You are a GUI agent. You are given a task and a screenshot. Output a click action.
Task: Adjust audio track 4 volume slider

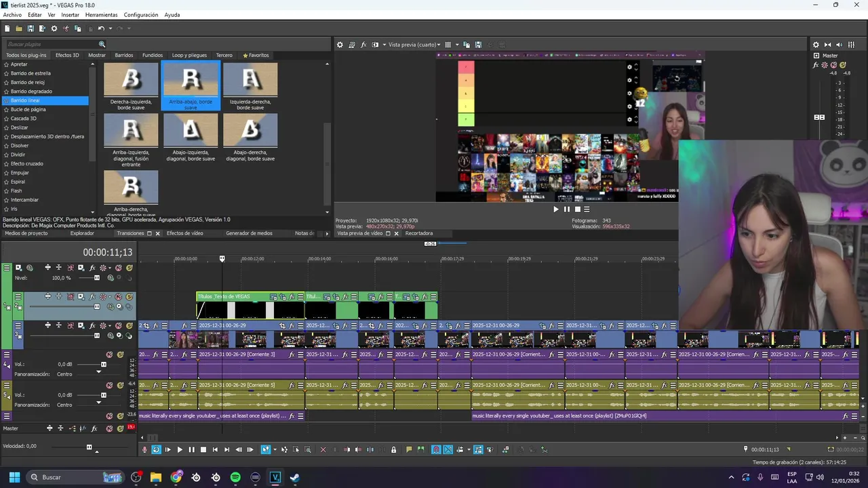click(x=104, y=365)
